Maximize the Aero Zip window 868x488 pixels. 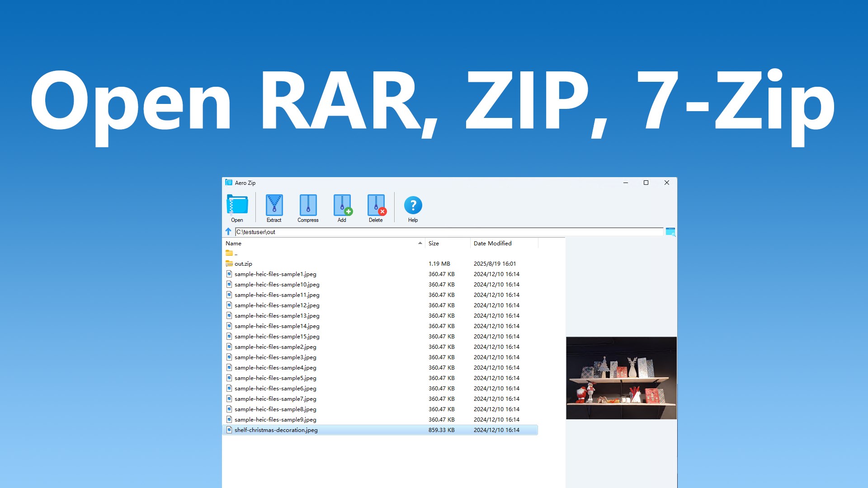pyautogui.click(x=646, y=183)
